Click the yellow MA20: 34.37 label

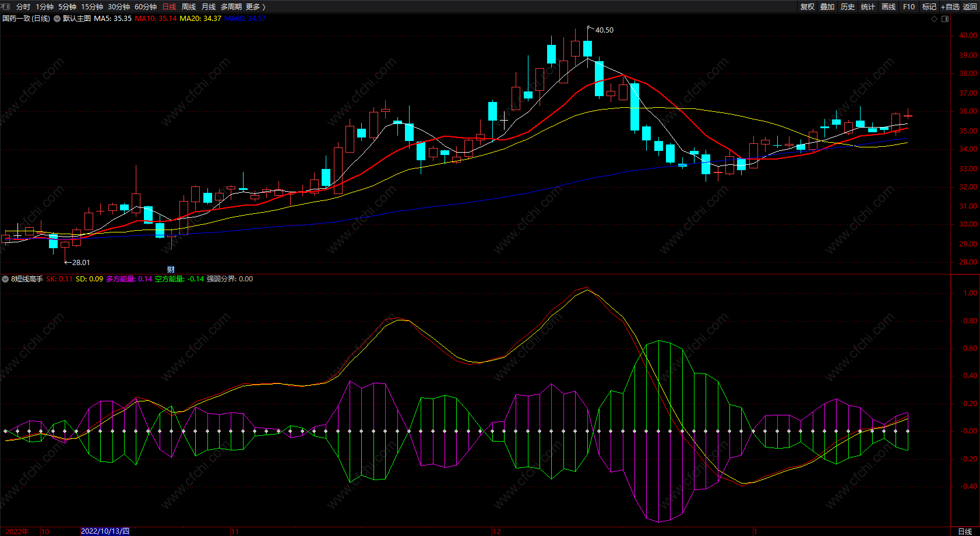tap(200, 19)
